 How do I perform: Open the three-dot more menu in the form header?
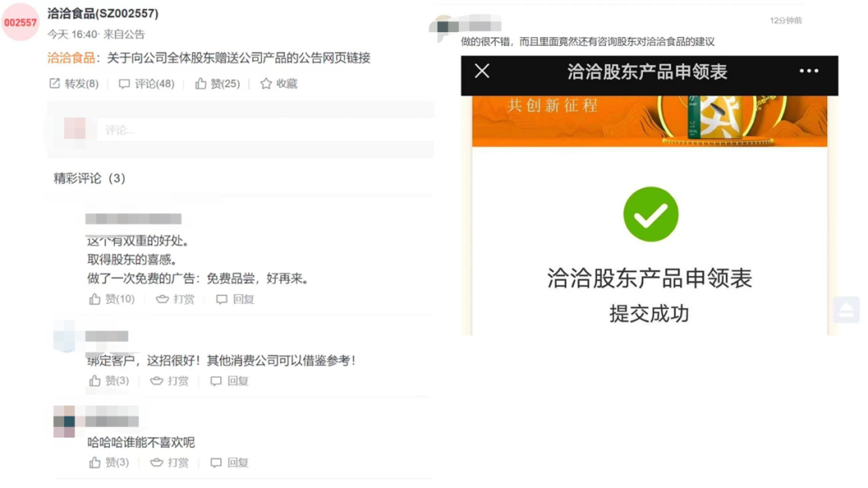click(809, 71)
